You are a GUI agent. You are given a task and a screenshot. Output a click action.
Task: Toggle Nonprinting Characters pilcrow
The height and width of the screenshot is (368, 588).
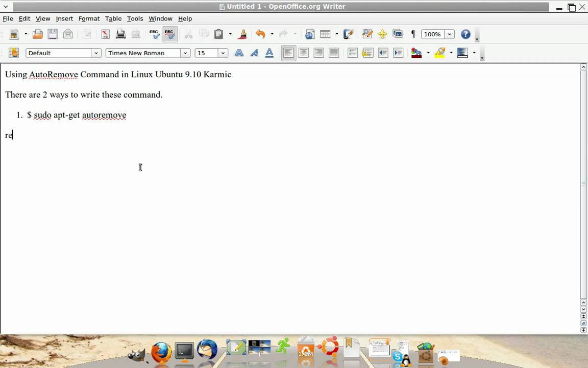[413, 34]
